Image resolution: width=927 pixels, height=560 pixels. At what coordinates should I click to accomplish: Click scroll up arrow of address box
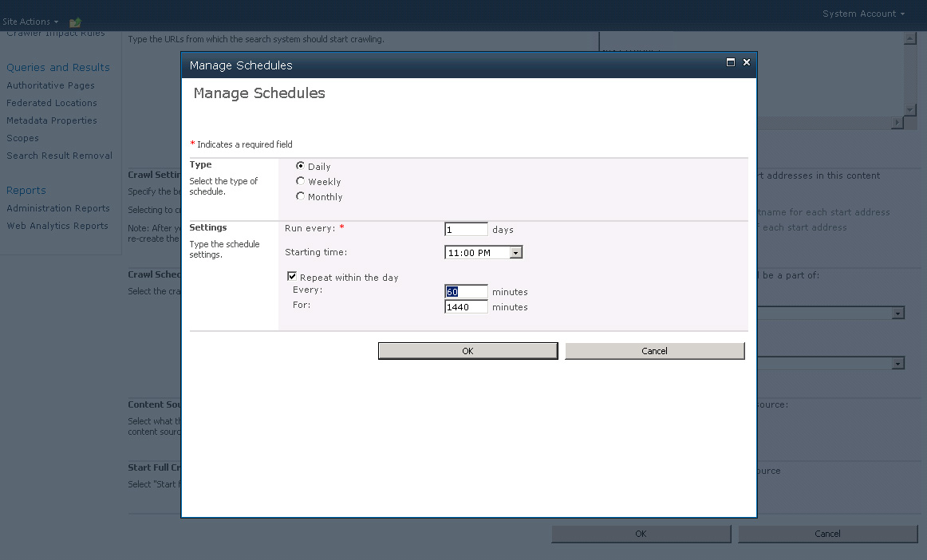tap(910, 38)
